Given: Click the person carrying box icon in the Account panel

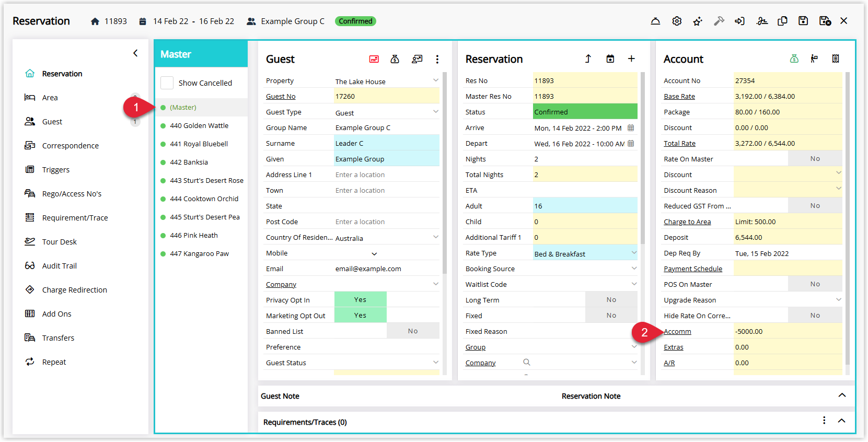Looking at the screenshot, I should [814, 59].
